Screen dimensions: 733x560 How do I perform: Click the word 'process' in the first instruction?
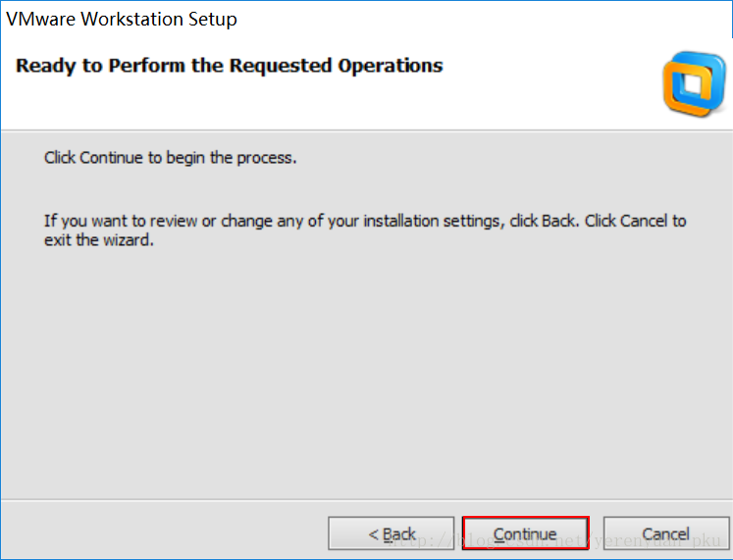tap(266, 157)
